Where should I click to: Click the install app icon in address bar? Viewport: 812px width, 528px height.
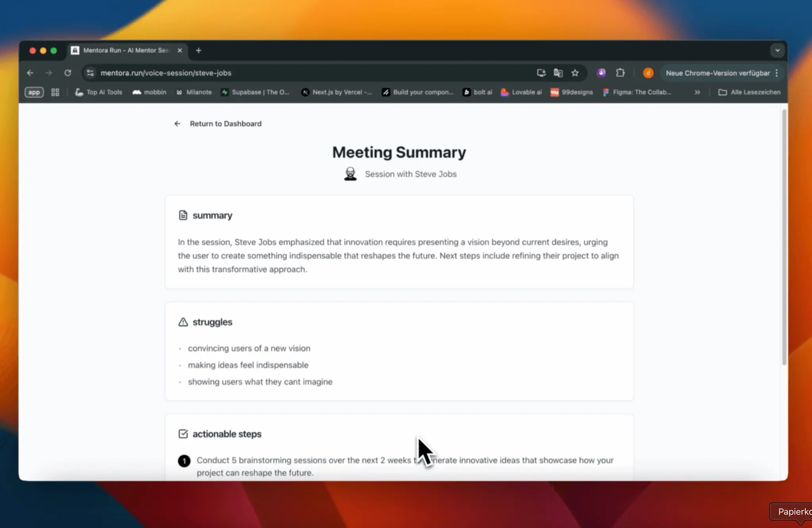point(541,73)
